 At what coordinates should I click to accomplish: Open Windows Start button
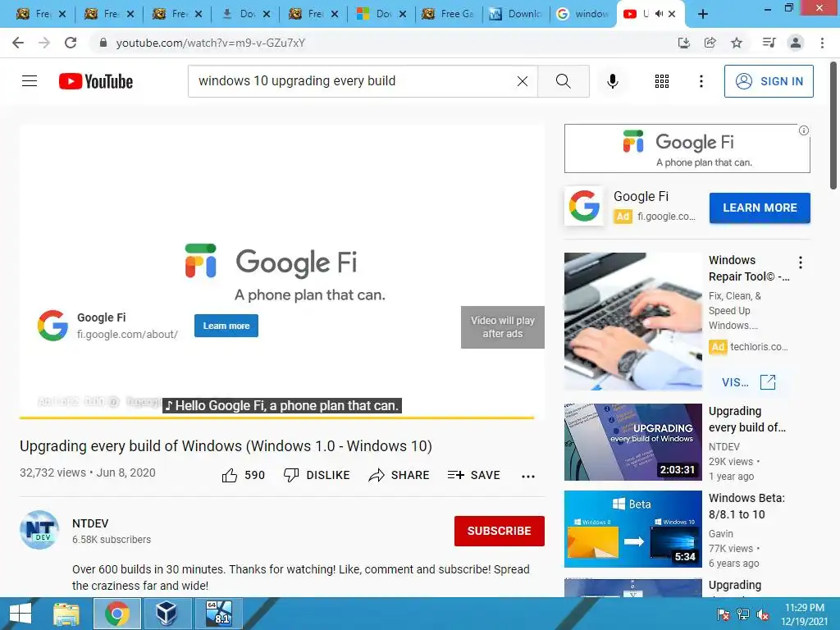(x=21, y=614)
